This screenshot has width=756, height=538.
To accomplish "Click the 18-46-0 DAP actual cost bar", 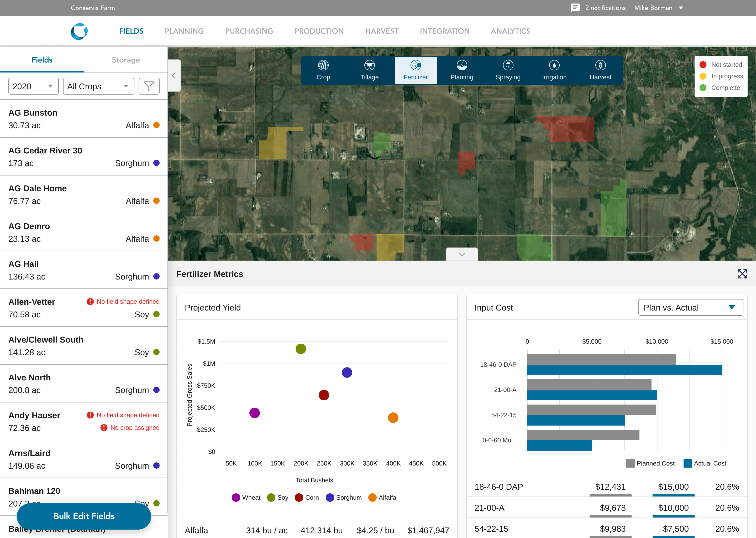I will (624, 370).
